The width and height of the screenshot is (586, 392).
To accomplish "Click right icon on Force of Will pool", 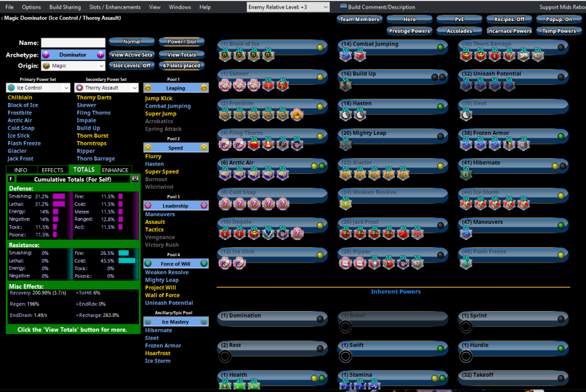I will pyautogui.click(x=203, y=264).
